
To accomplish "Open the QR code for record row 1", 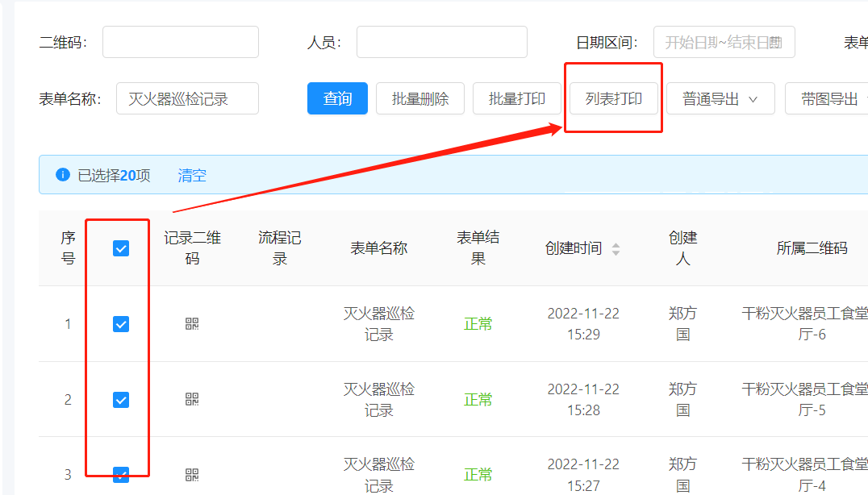I will 190,324.
